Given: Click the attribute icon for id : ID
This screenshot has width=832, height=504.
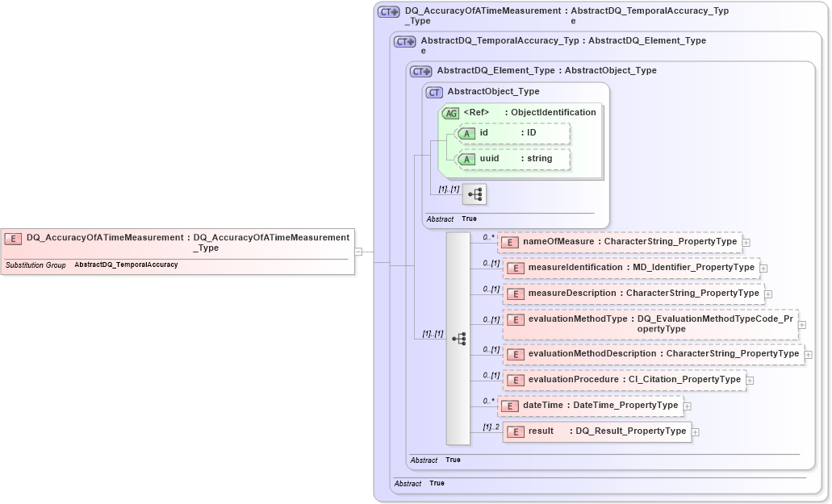Looking at the screenshot, I should tap(466, 133).
